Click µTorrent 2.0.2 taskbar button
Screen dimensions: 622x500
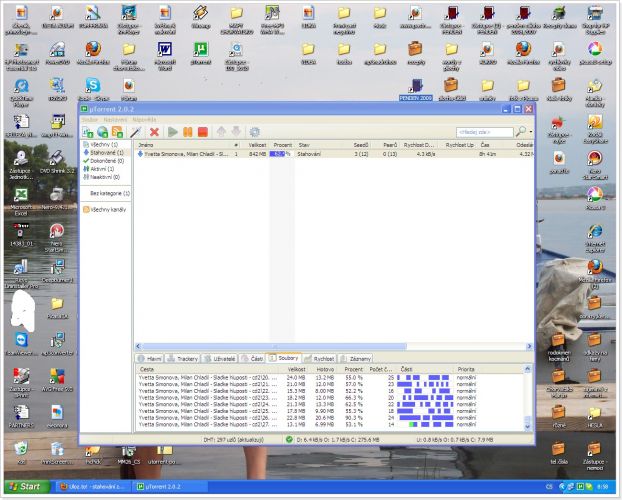pos(170,487)
